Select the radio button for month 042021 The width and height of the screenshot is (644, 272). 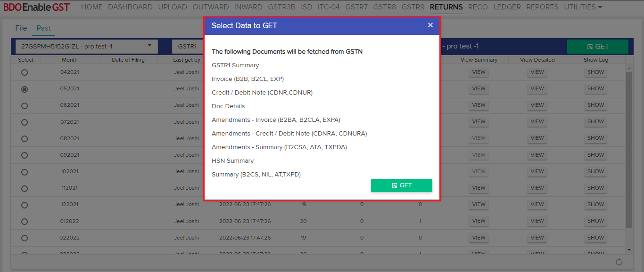point(25,72)
